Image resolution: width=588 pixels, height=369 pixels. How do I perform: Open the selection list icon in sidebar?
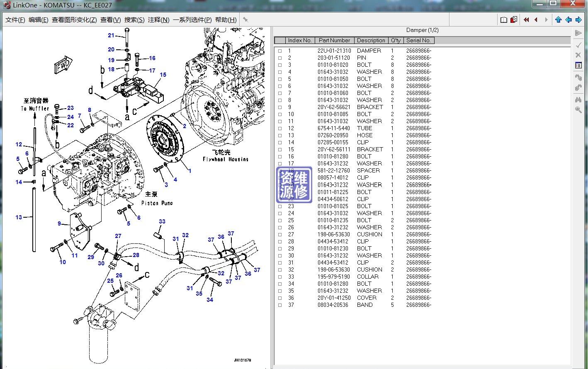[578, 66]
